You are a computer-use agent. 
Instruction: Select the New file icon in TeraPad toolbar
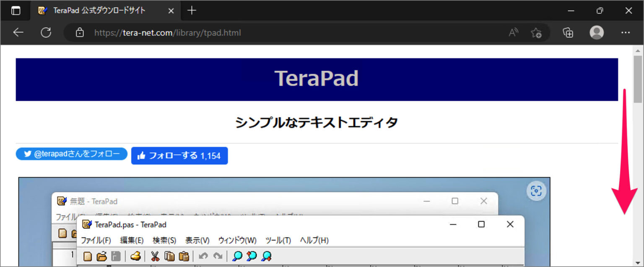pos(87,256)
